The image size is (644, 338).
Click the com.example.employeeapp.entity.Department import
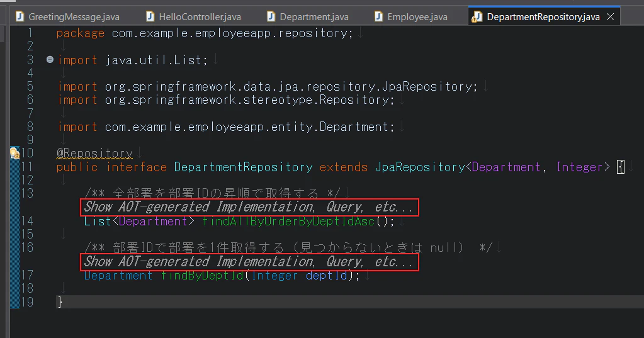coord(226,127)
